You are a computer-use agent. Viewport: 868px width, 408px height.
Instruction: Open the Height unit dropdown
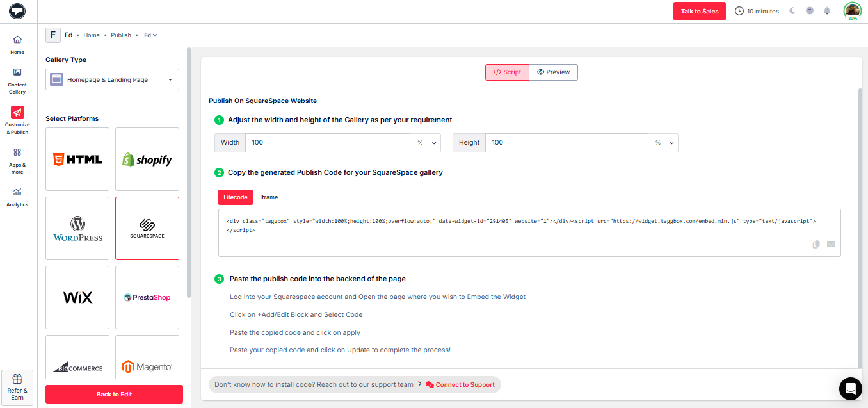click(663, 143)
